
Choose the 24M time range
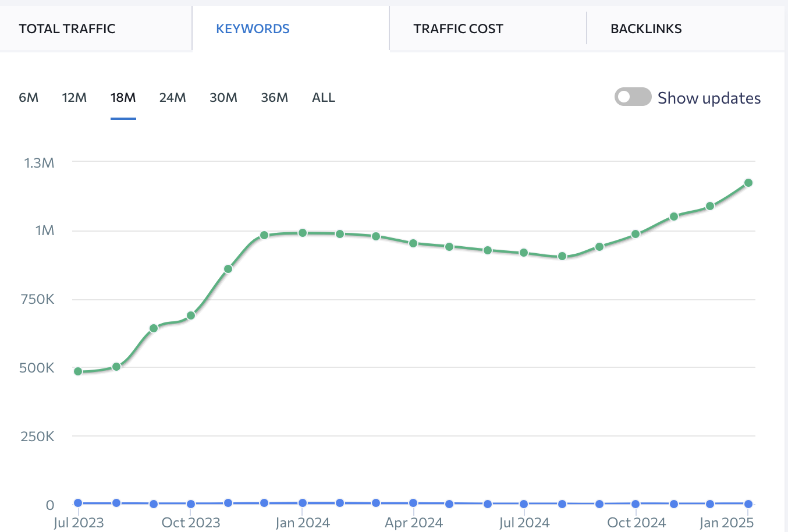click(x=172, y=98)
